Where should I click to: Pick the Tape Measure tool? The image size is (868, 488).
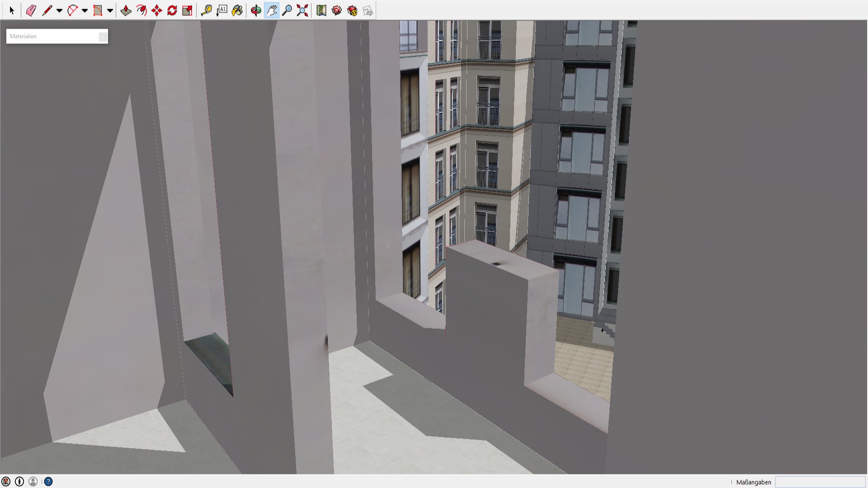[x=206, y=10]
